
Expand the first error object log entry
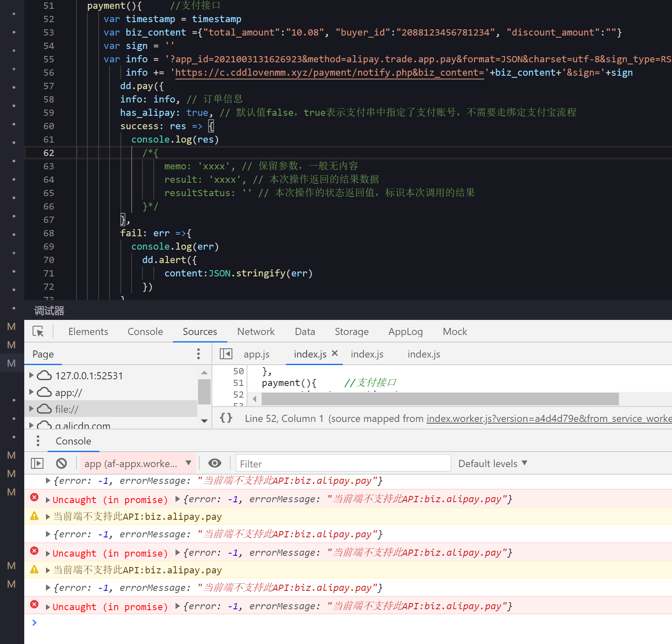(x=48, y=480)
